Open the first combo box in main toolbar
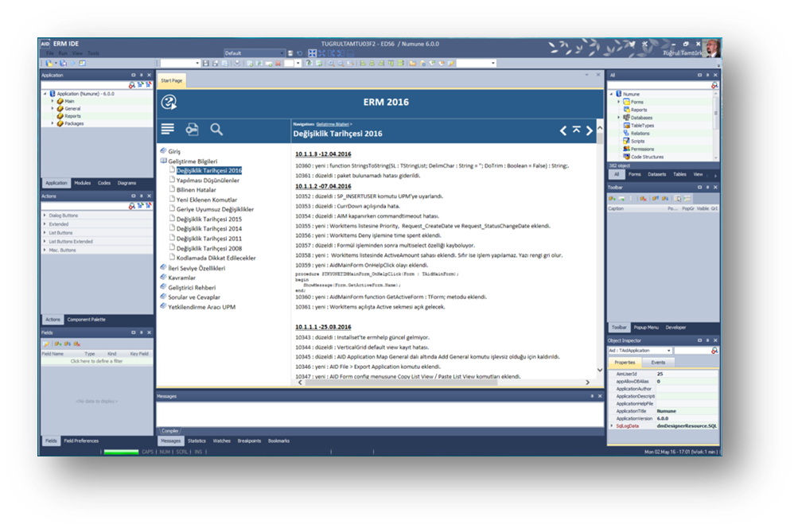The image size is (798, 532). coord(197,63)
